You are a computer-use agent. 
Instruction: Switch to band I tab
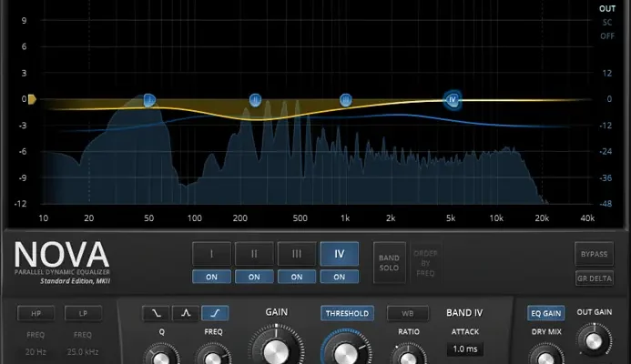(x=211, y=254)
